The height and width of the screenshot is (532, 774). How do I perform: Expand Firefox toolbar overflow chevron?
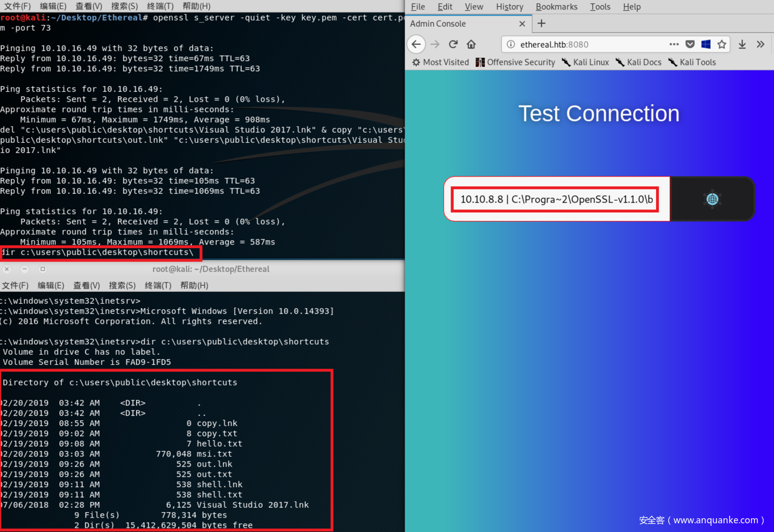tap(760, 44)
